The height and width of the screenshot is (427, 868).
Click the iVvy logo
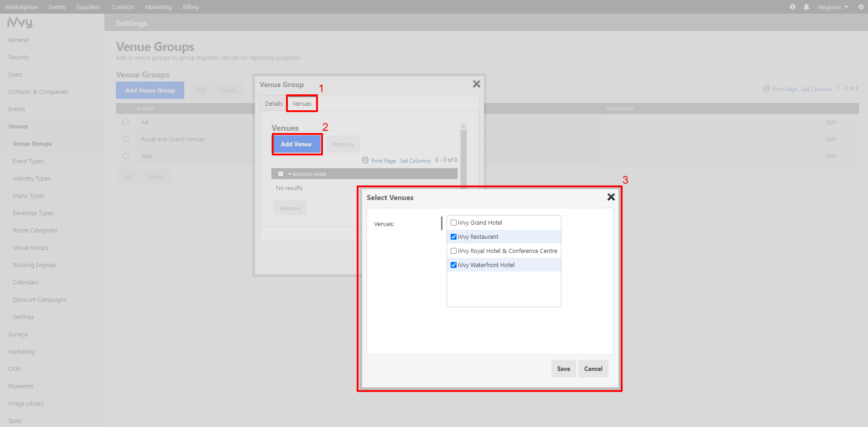(x=21, y=22)
